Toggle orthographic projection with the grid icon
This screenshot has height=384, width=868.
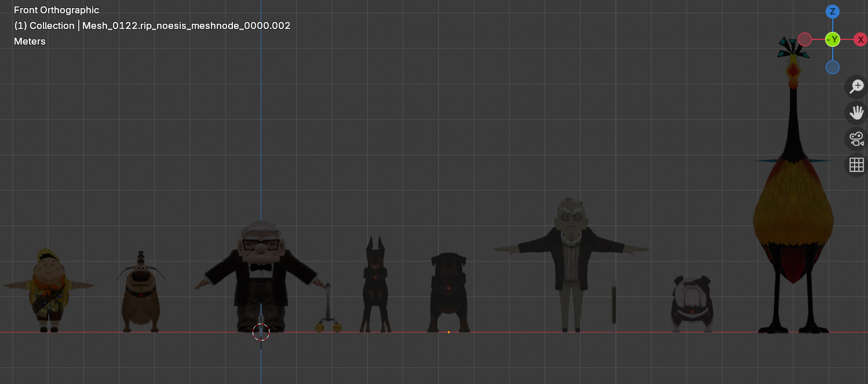coord(856,164)
